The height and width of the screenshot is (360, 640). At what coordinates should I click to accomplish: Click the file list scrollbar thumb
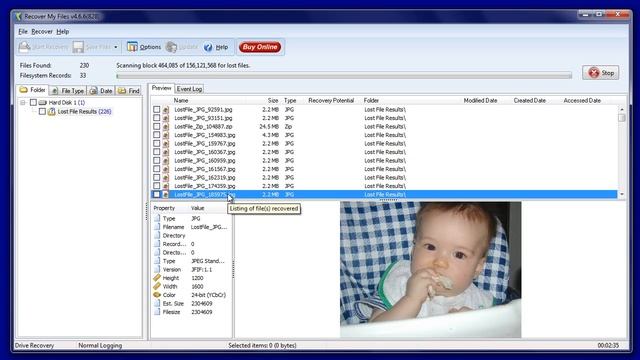coord(622,118)
